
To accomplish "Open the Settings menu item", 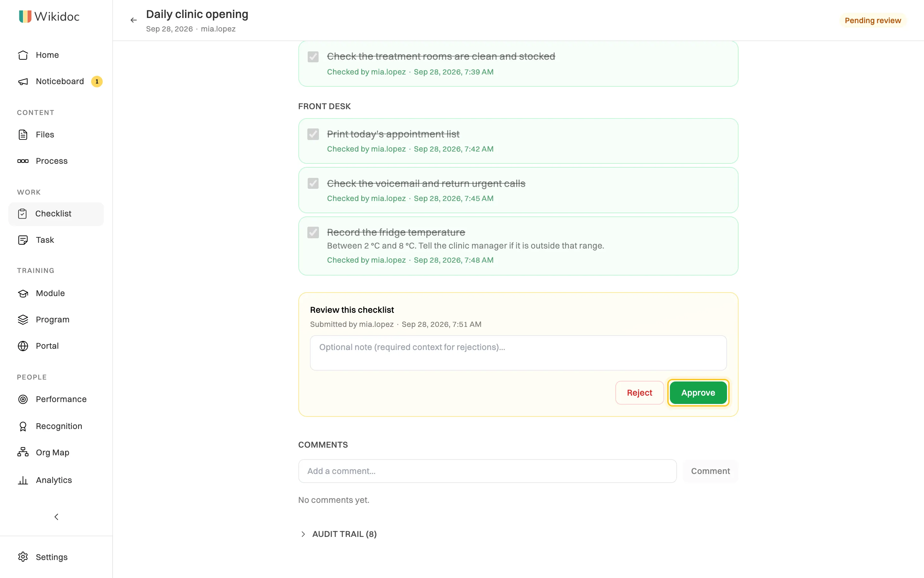I will 56,557.
